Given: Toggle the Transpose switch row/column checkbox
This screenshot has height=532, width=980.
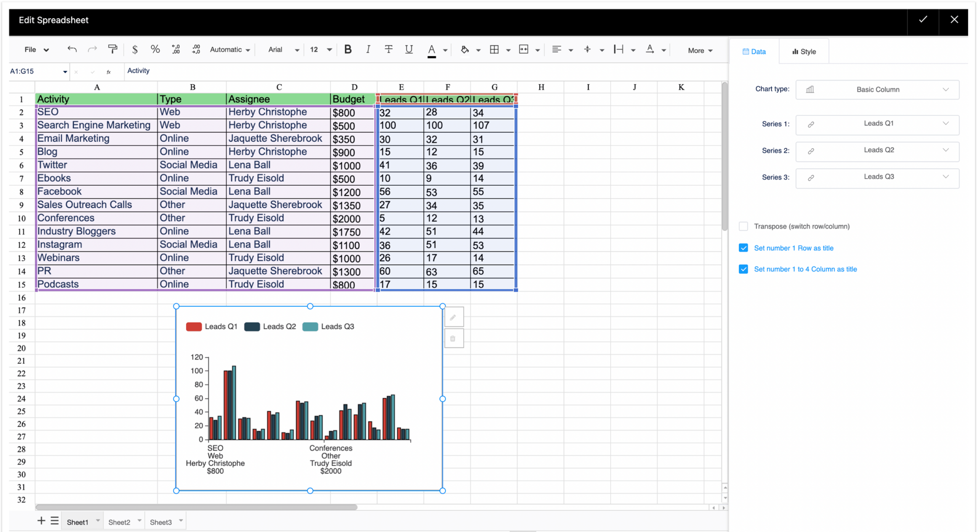Looking at the screenshot, I should click(x=743, y=226).
